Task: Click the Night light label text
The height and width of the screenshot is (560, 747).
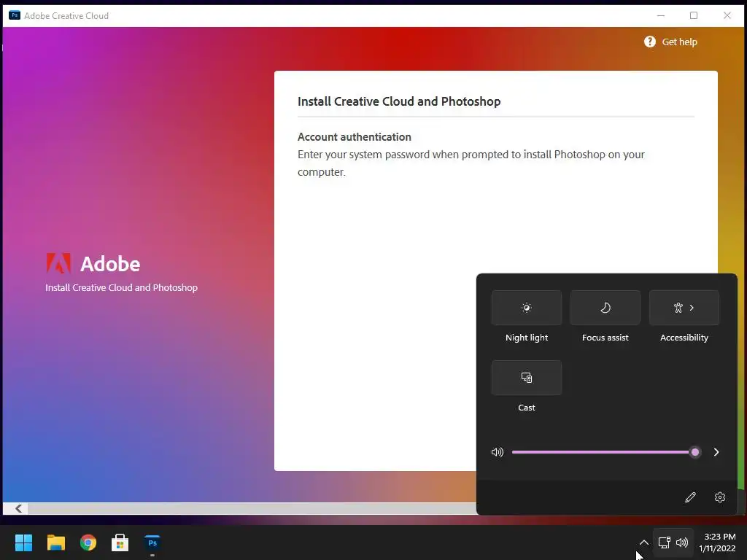Action: (x=527, y=338)
